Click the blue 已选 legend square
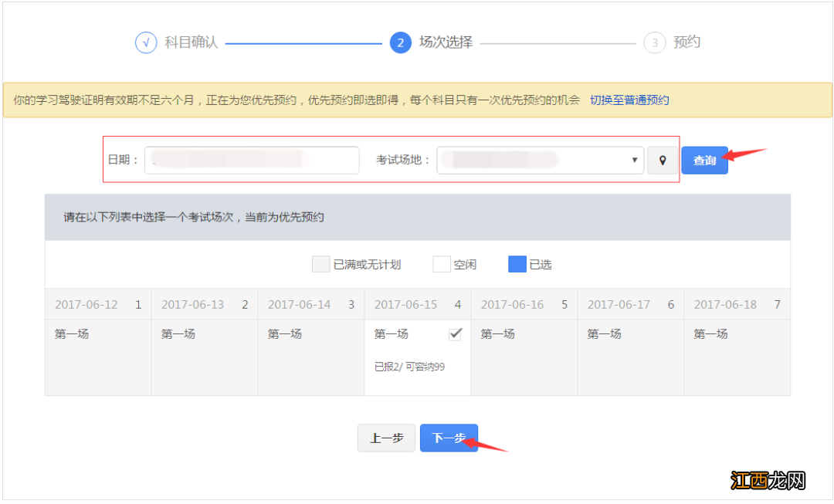The width and height of the screenshot is (834, 504). (x=516, y=264)
